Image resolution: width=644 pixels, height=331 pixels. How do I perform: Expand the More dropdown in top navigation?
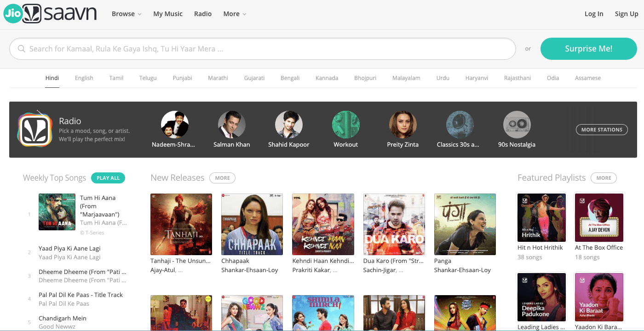(235, 14)
